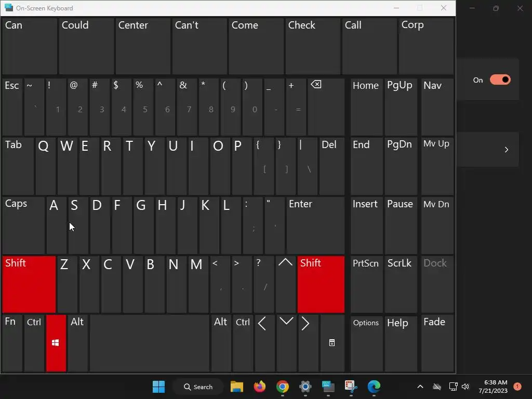Click the Mv Dn key
This screenshot has height=399, width=532.
click(x=437, y=225)
